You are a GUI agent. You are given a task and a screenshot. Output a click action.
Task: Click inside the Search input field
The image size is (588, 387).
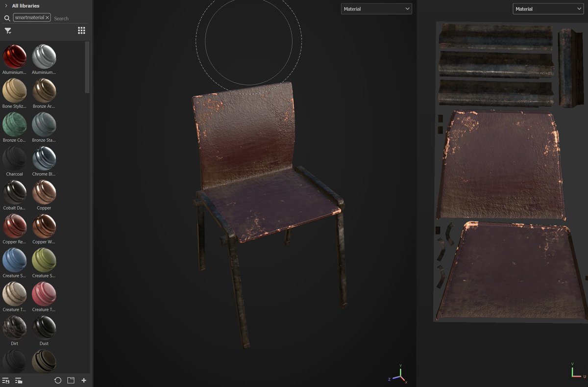(x=66, y=17)
